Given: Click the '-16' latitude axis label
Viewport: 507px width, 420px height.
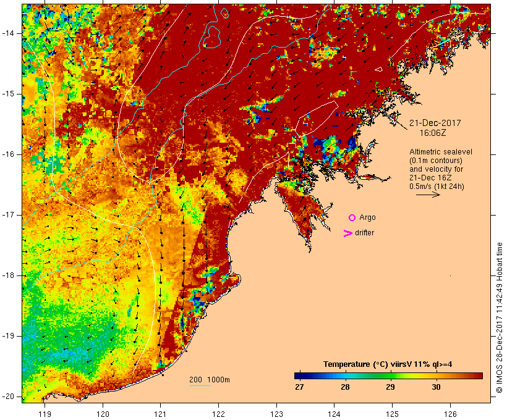Looking at the screenshot, I should [x=8, y=154].
